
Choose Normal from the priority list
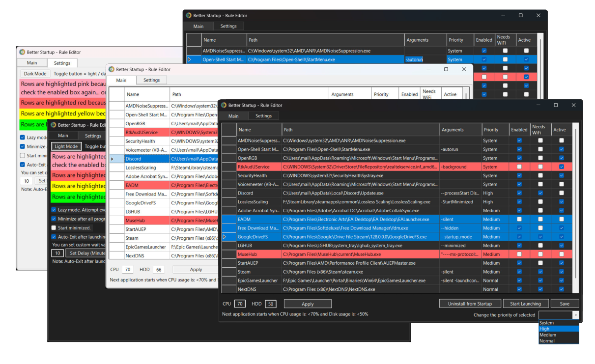tap(559, 341)
